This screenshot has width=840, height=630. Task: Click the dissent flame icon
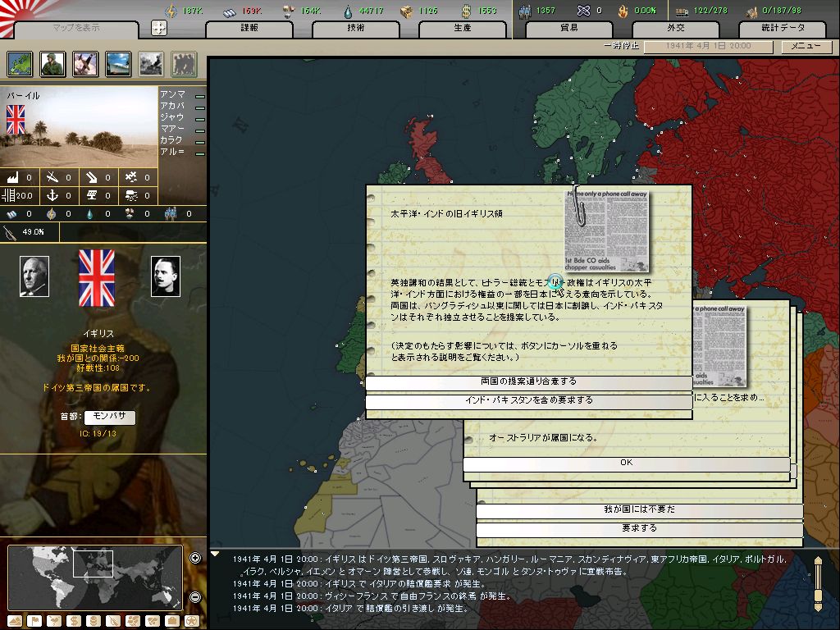click(x=623, y=11)
